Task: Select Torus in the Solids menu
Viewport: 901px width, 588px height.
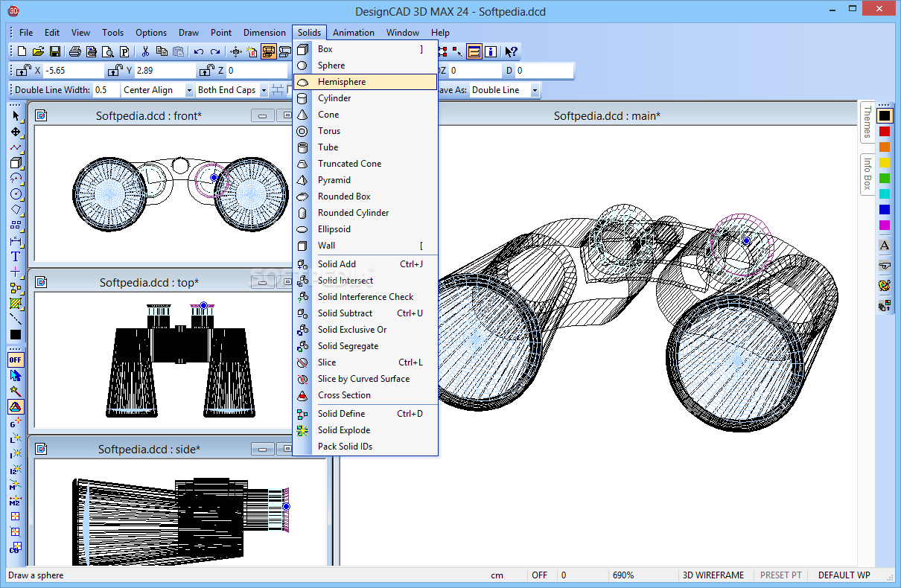Action: click(365, 131)
